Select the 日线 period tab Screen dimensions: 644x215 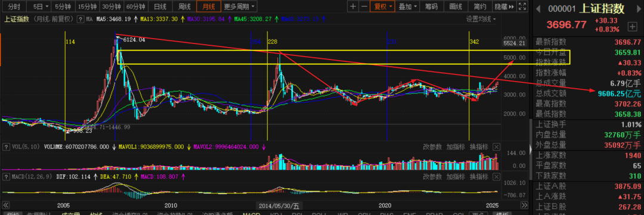160,6
